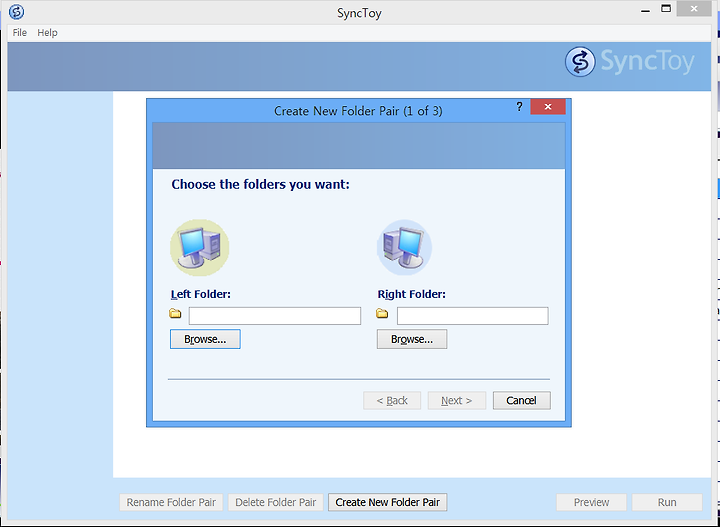The image size is (720, 527).
Task: Click the right folder computer icon
Action: (405, 248)
